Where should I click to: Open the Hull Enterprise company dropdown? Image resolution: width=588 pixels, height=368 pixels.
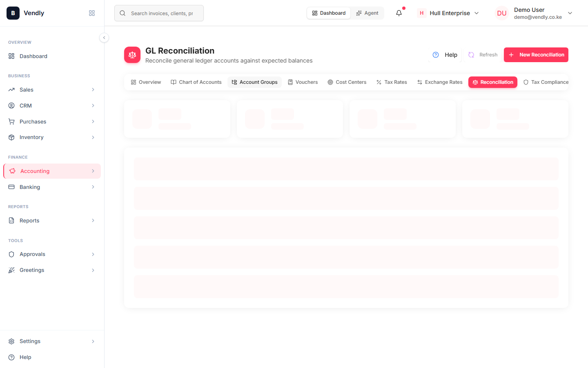448,13
